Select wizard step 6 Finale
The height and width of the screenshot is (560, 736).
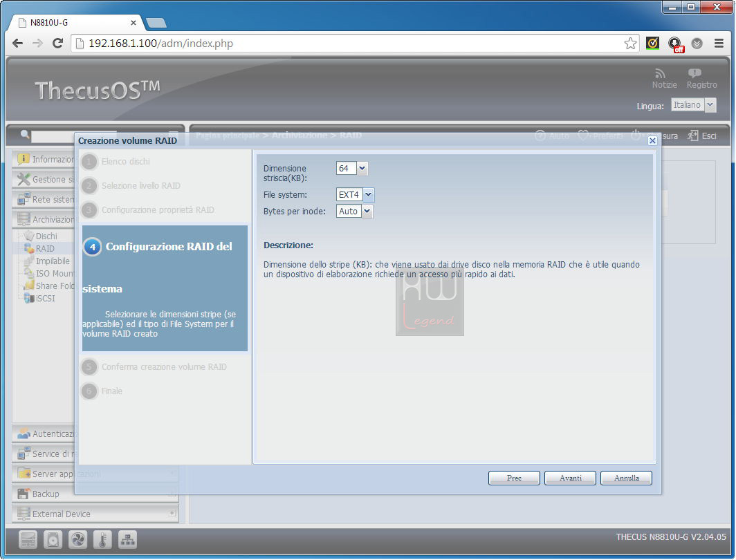(102, 391)
